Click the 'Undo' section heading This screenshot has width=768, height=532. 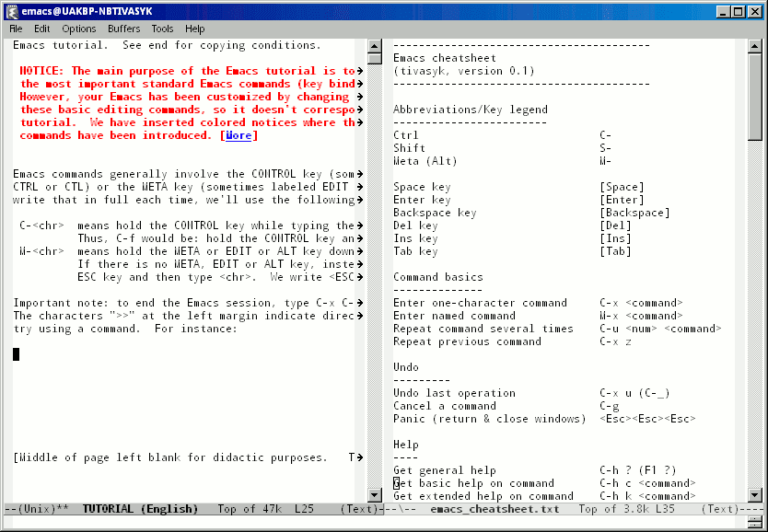[406, 367]
